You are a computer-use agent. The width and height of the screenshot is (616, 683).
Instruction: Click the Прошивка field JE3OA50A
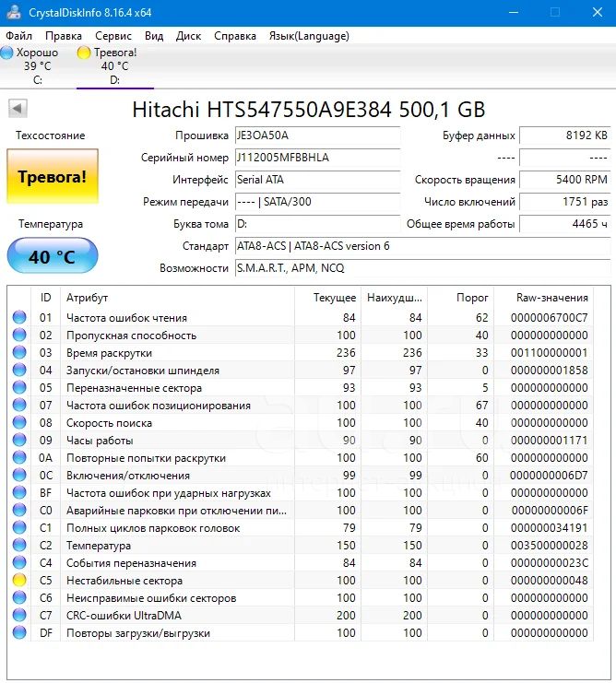click(317, 135)
